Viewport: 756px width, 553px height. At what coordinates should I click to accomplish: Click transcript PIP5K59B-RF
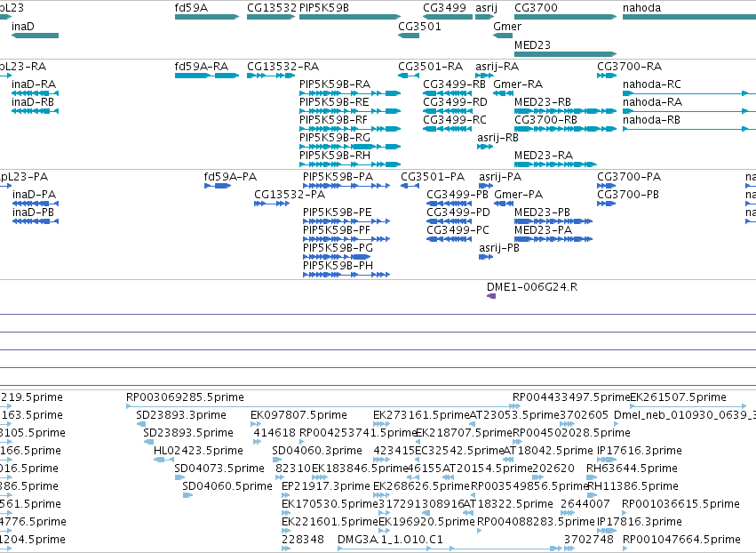350,129
